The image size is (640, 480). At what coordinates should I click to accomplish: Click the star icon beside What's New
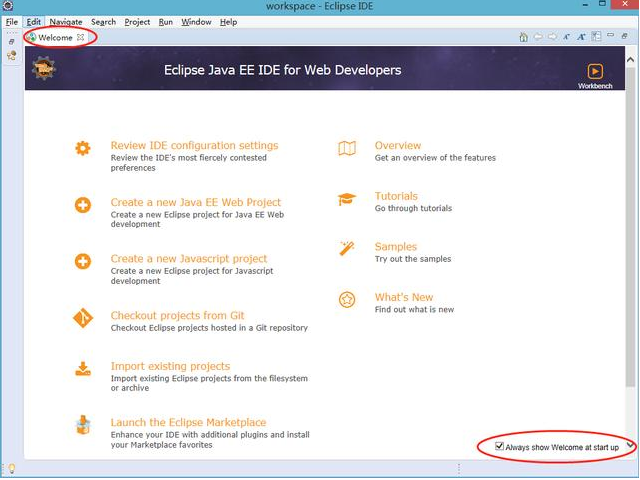[347, 300]
